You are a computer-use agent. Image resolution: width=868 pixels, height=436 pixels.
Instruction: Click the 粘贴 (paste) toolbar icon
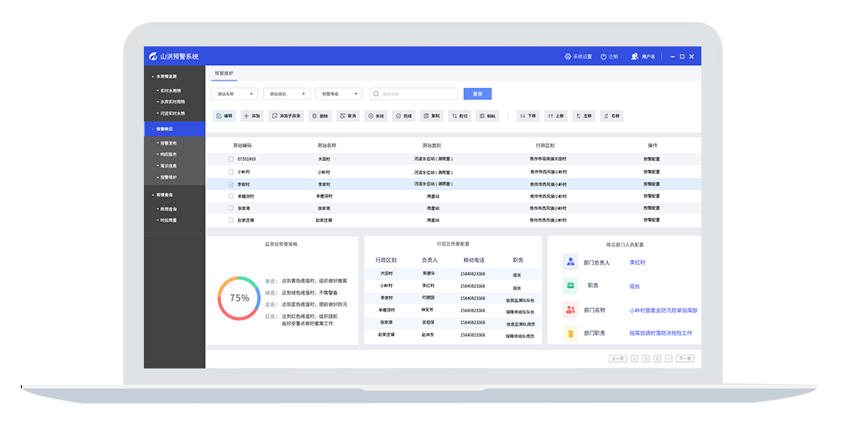pyautogui.click(x=482, y=116)
